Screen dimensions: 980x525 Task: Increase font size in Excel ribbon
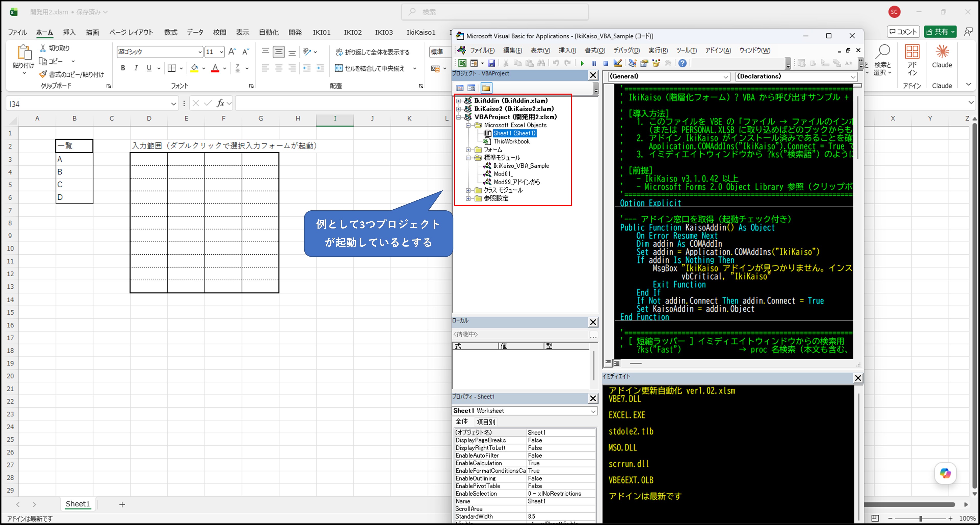[x=232, y=52]
